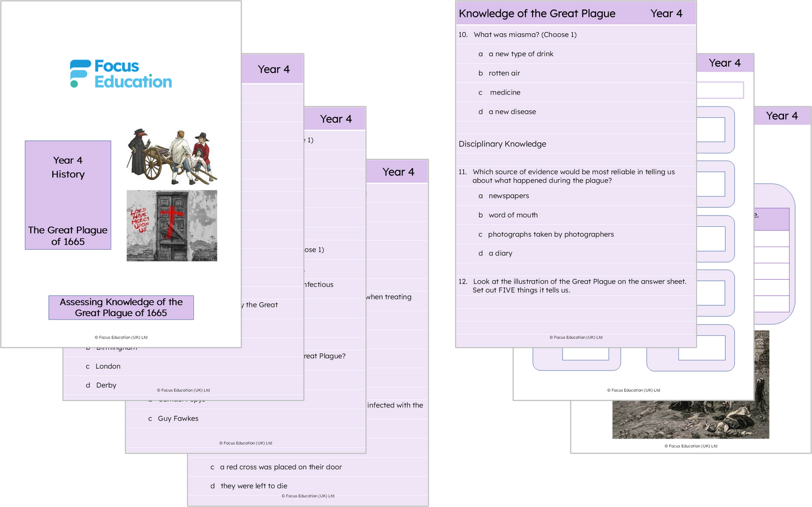The width and height of the screenshot is (812, 507).
Task: Choose 'medicine' for the miasma question
Action: coord(505,92)
